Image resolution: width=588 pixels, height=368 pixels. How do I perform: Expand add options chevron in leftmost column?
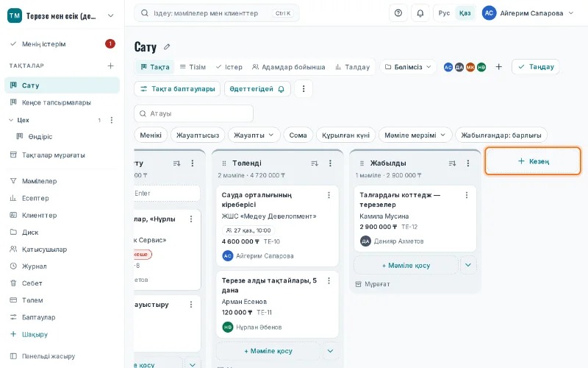(x=193, y=364)
